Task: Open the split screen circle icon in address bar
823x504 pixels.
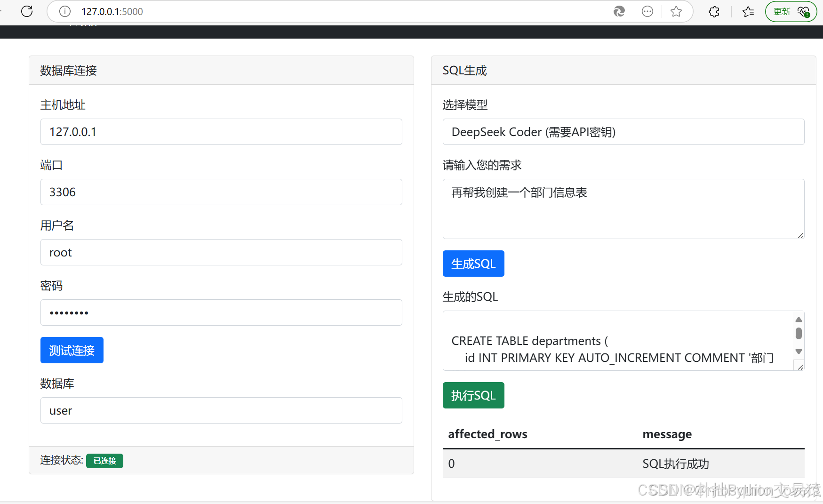Action: click(647, 11)
